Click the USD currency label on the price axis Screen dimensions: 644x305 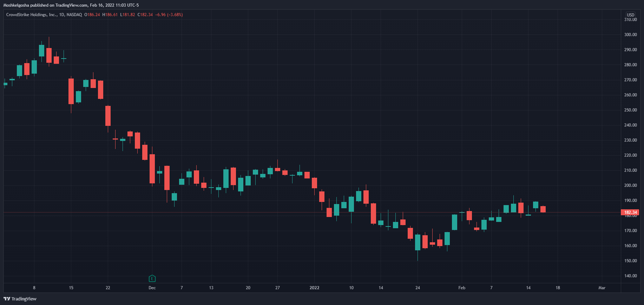click(x=631, y=15)
